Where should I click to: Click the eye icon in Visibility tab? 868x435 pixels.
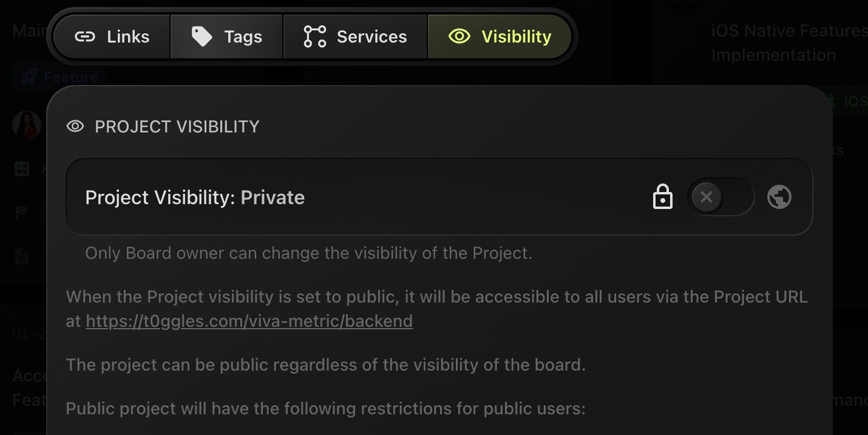(459, 37)
